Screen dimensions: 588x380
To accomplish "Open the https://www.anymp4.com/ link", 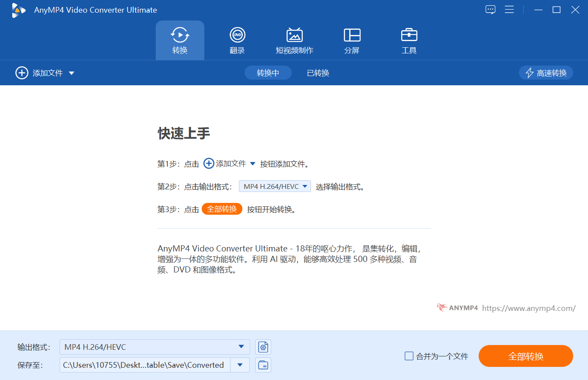I will 529,308.
